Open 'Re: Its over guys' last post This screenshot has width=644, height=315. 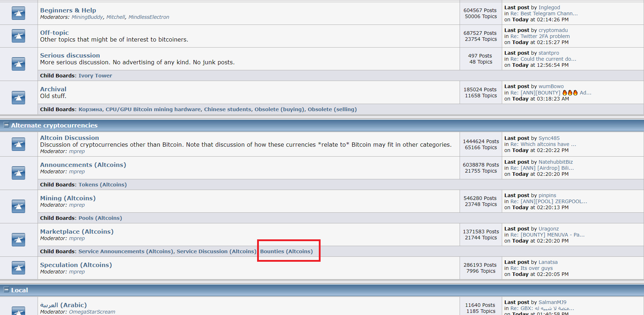pyautogui.click(x=532, y=268)
